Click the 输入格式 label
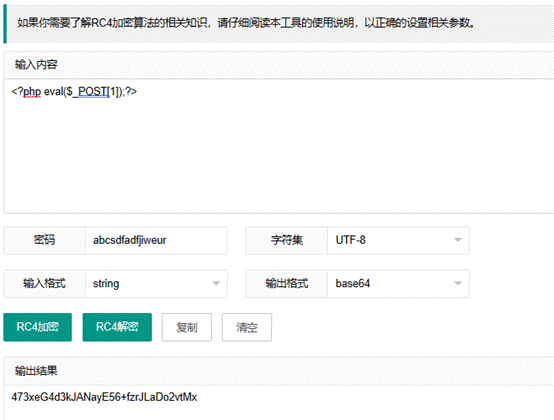Screen dimensions: 554x420 coord(45,284)
